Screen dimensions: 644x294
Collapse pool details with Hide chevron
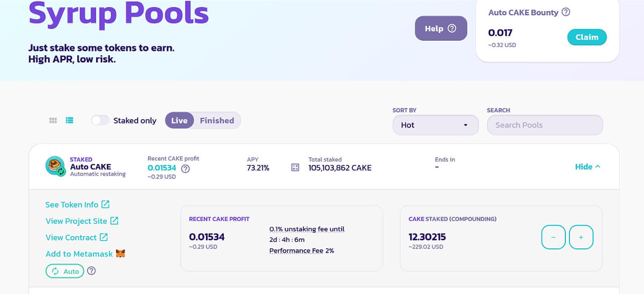coord(588,167)
